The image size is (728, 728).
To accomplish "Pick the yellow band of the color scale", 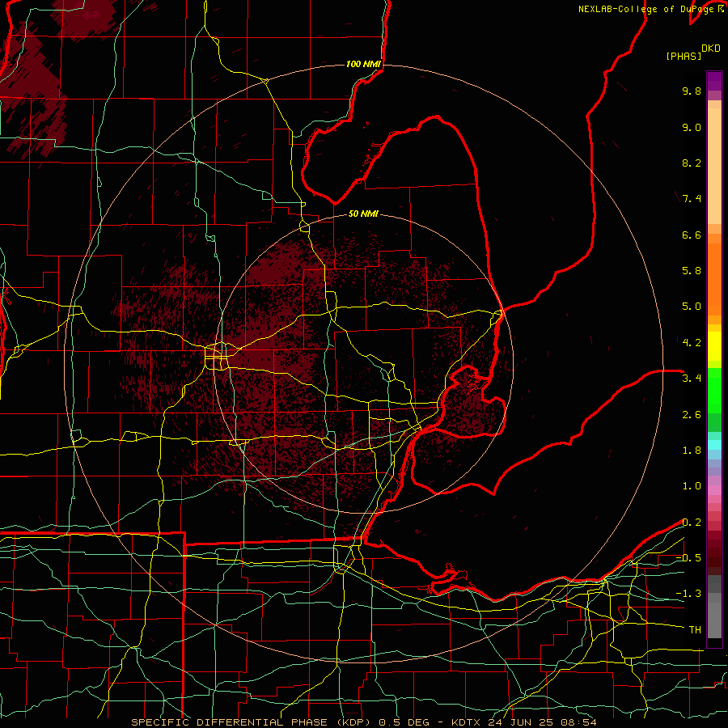I will point(714,346).
